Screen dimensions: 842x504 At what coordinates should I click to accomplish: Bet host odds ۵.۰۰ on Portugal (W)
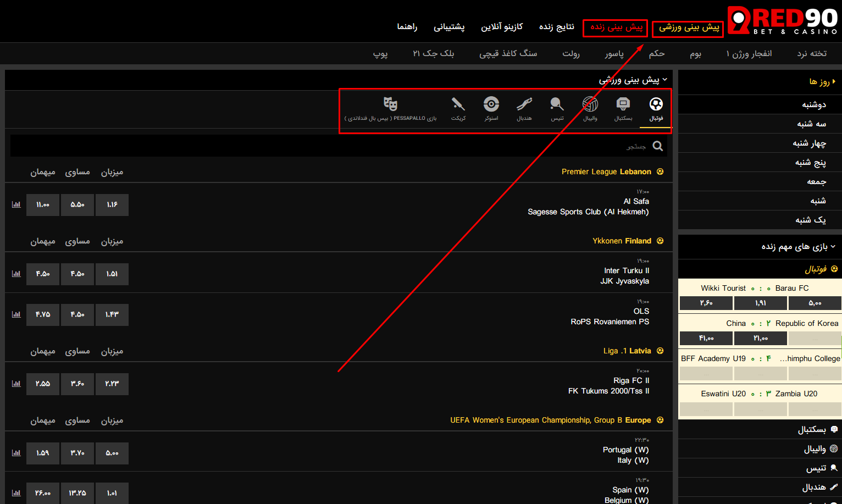pos(112,453)
